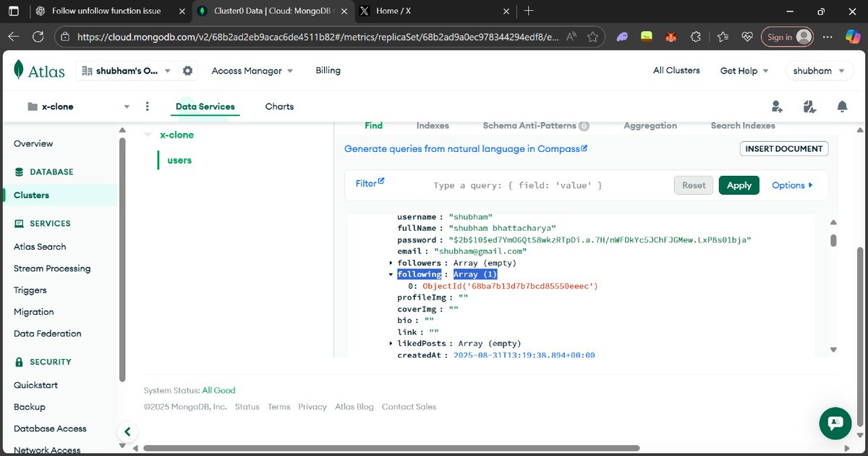Expand the followers array field
Screen dimensions: 868x456
pyautogui.click(x=391, y=263)
